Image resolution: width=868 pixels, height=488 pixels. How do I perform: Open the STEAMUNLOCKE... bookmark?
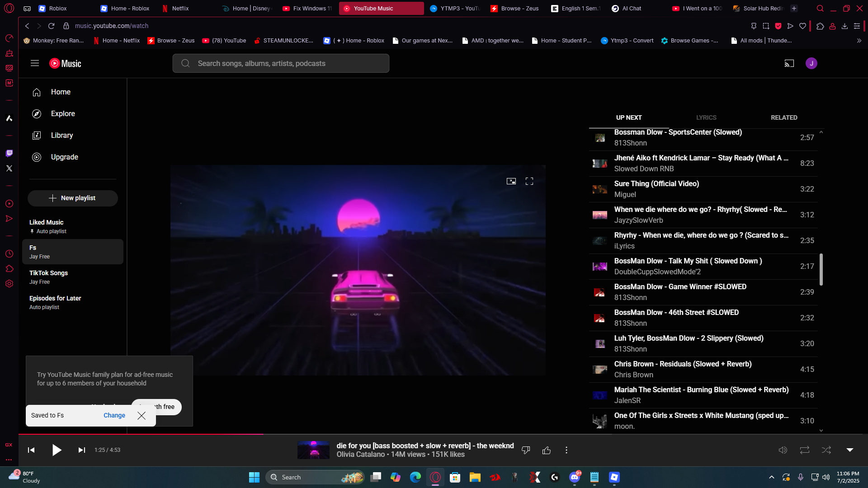284,41
